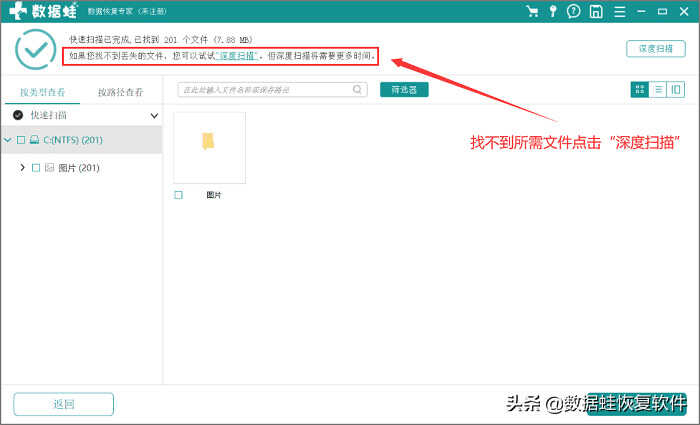Click the file name search field

pyautogui.click(x=265, y=90)
